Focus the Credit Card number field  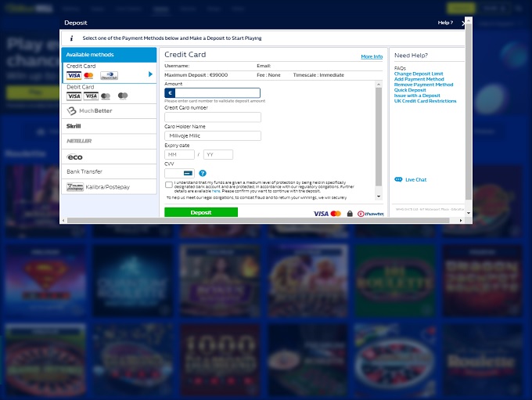point(213,117)
